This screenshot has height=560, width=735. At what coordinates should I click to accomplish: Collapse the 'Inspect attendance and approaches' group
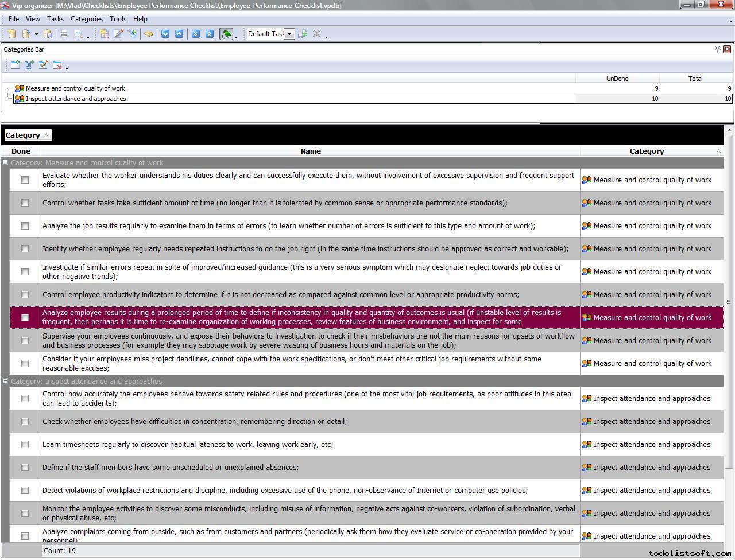[x=6, y=382]
